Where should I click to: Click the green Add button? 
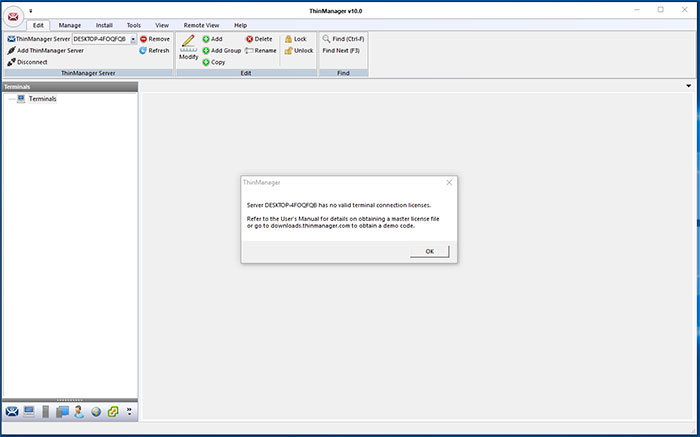pyautogui.click(x=212, y=39)
